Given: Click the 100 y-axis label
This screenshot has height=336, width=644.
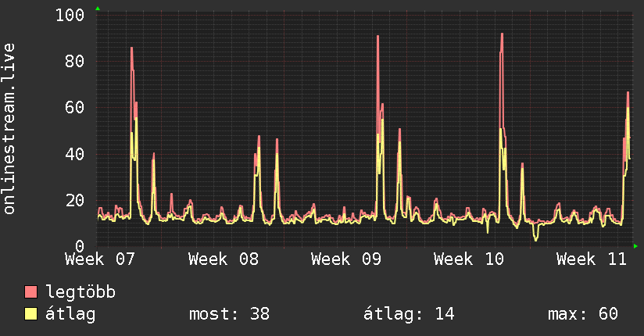Looking at the screenshot, I should [70, 15].
